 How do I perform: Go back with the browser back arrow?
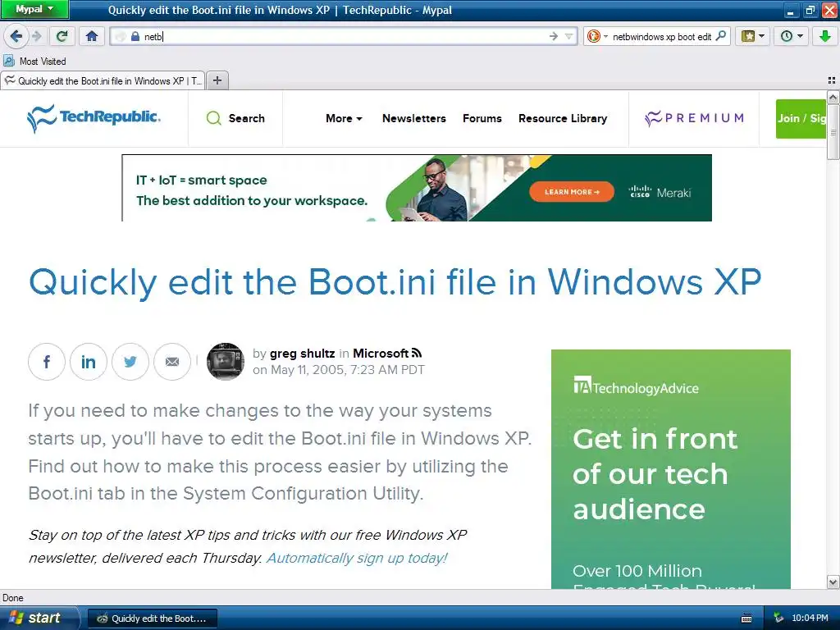[x=16, y=36]
